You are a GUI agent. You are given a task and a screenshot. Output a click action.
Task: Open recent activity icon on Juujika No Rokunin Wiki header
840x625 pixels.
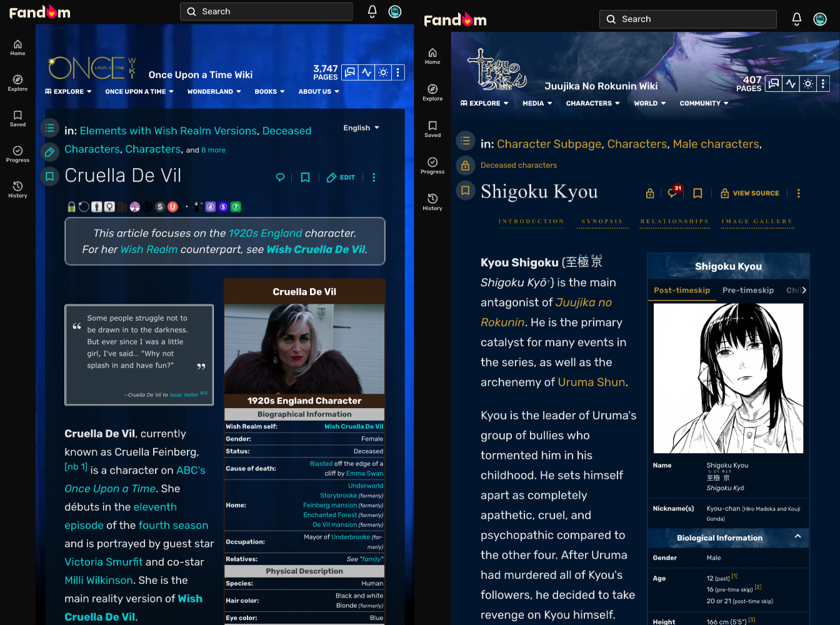click(791, 83)
